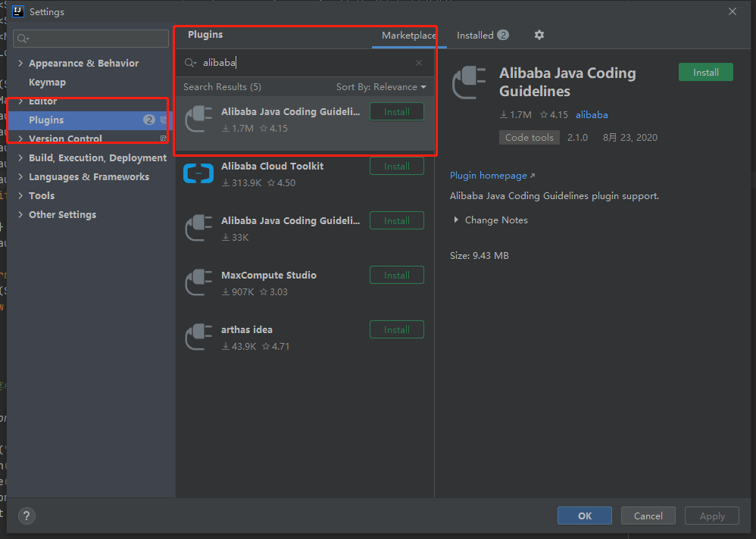Click the IntelliJ logo in Settings title bar
This screenshot has width=756, height=539.
click(18, 11)
